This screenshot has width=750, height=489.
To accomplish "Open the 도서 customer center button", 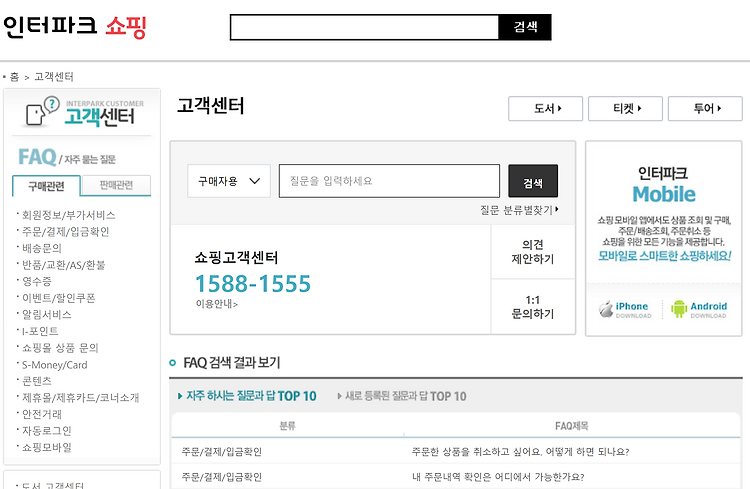I will click(x=545, y=109).
